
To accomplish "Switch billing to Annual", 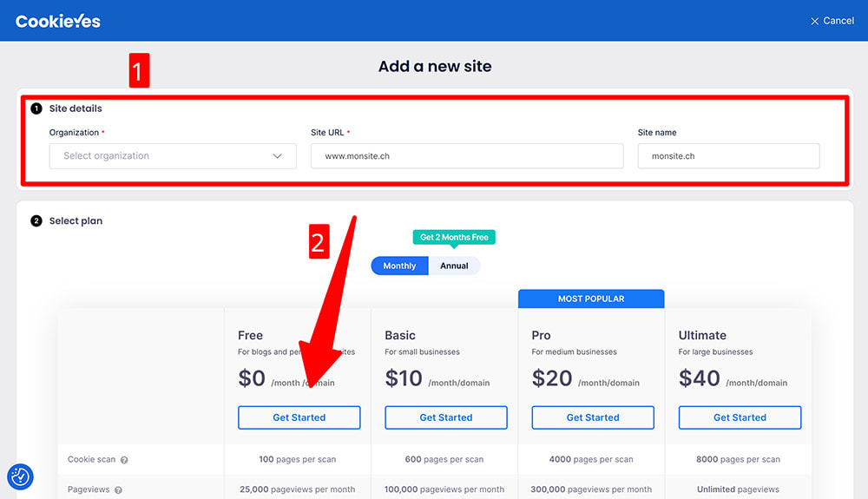I will (454, 266).
